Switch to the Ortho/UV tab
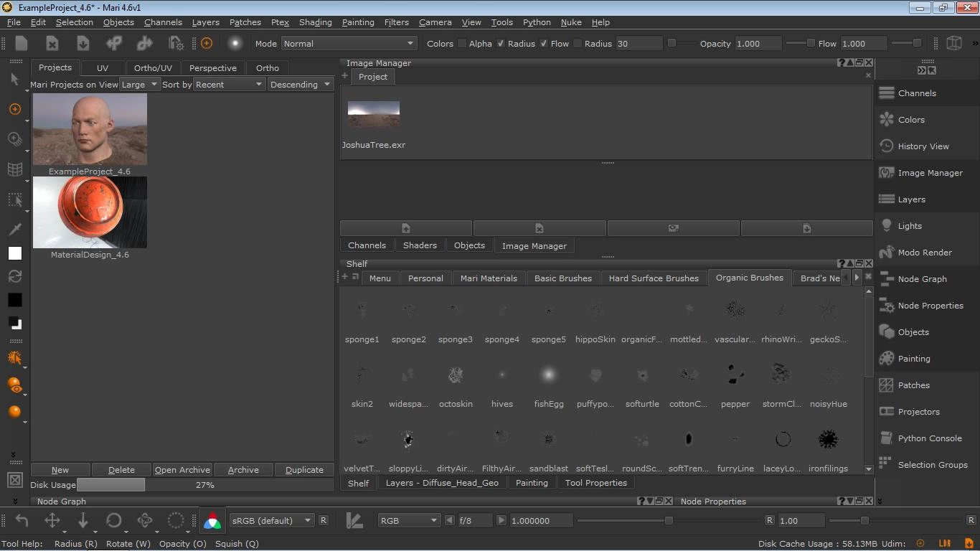980x551 pixels. click(153, 68)
